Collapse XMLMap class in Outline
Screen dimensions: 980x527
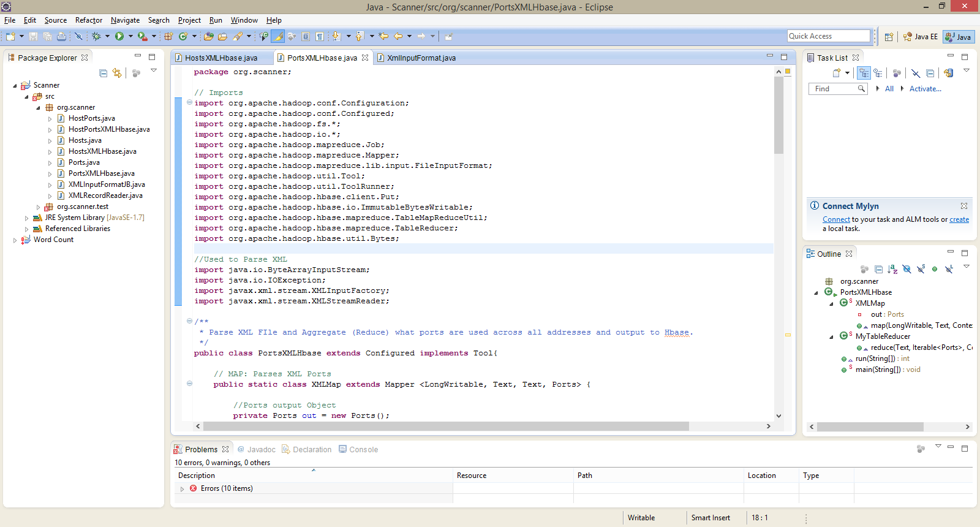tap(831, 304)
